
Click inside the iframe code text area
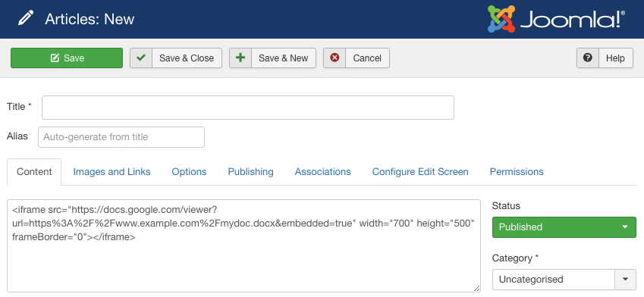(243, 245)
